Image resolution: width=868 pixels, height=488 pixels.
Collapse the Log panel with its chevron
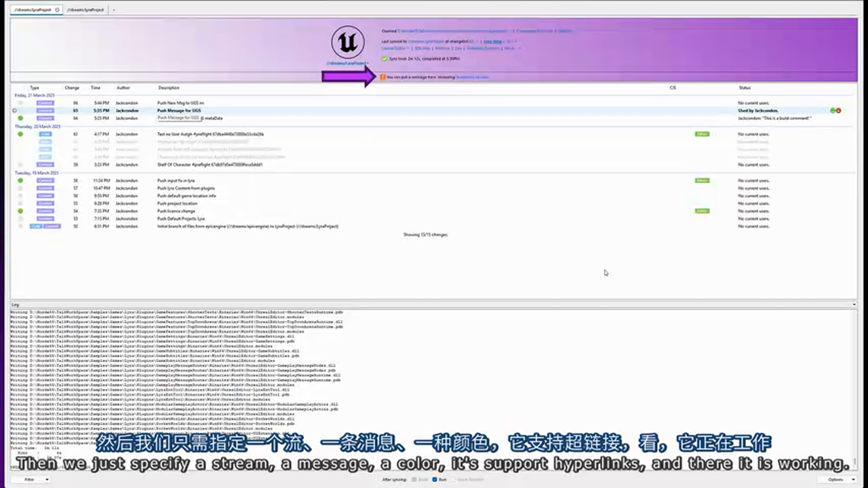pyautogui.click(x=854, y=304)
